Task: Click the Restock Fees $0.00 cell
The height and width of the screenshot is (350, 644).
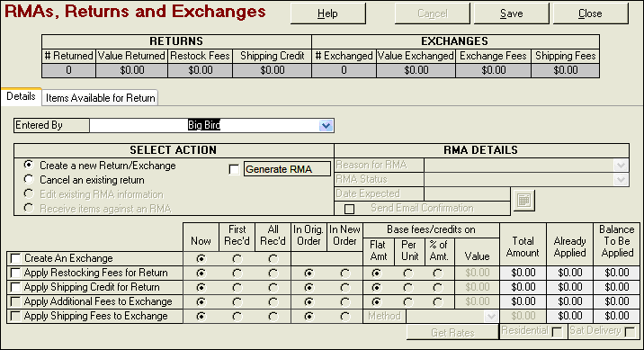Action: (x=201, y=70)
